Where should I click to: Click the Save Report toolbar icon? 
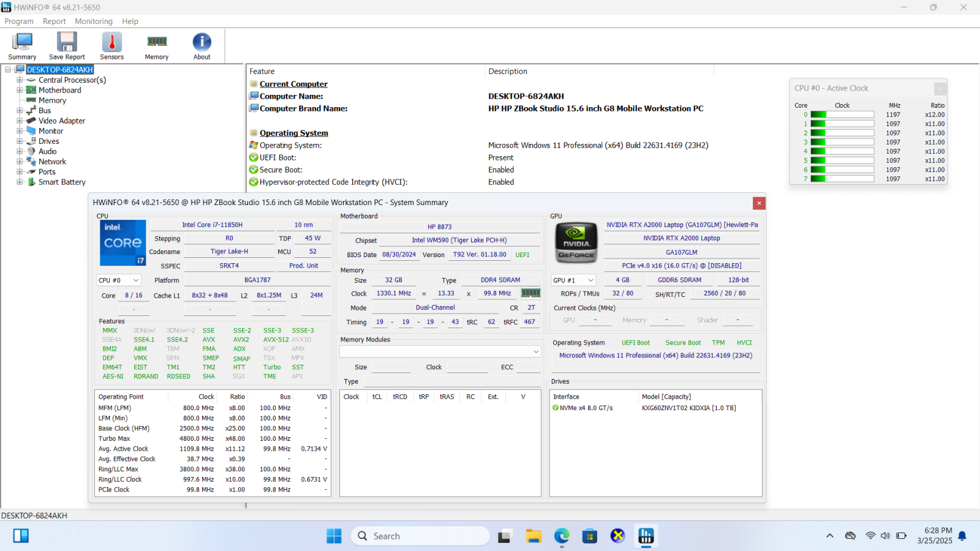[x=67, y=46]
